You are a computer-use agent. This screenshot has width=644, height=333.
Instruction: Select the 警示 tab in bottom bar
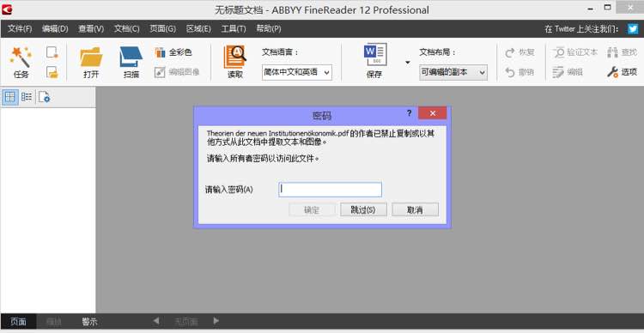89,322
